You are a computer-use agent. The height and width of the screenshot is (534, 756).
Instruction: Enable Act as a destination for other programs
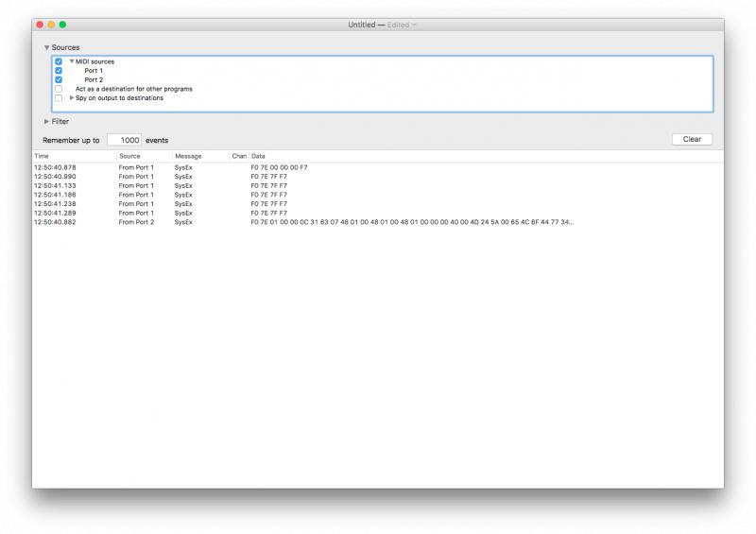pos(59,89)
